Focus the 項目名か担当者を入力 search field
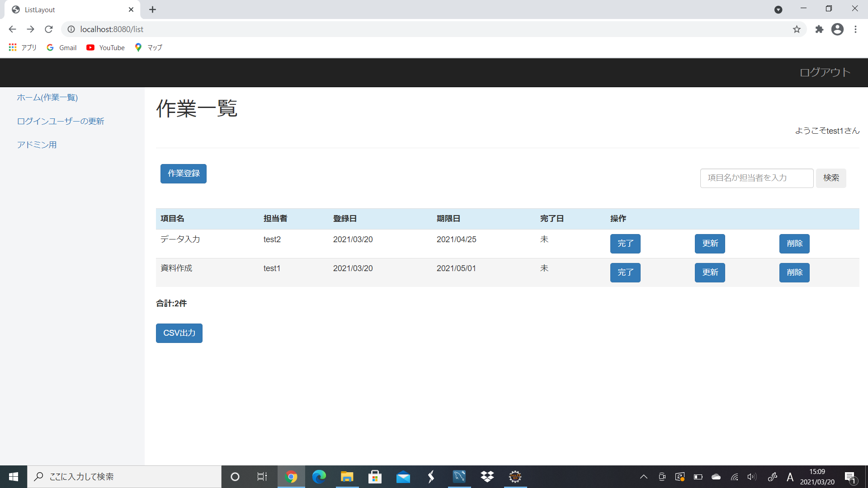Viewport: 868px width, 488px height. pyautogui.click(x=757, y=178)
